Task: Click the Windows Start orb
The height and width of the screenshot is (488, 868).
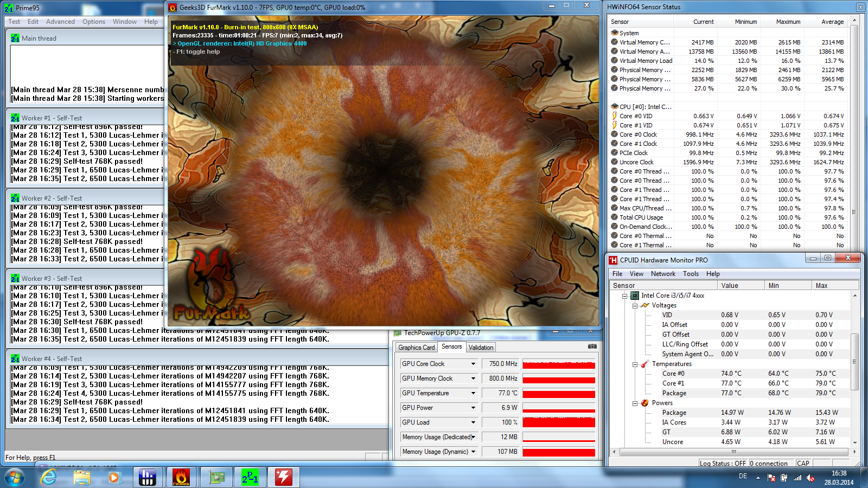Action: pyautogui.click(x=15, y=477)
